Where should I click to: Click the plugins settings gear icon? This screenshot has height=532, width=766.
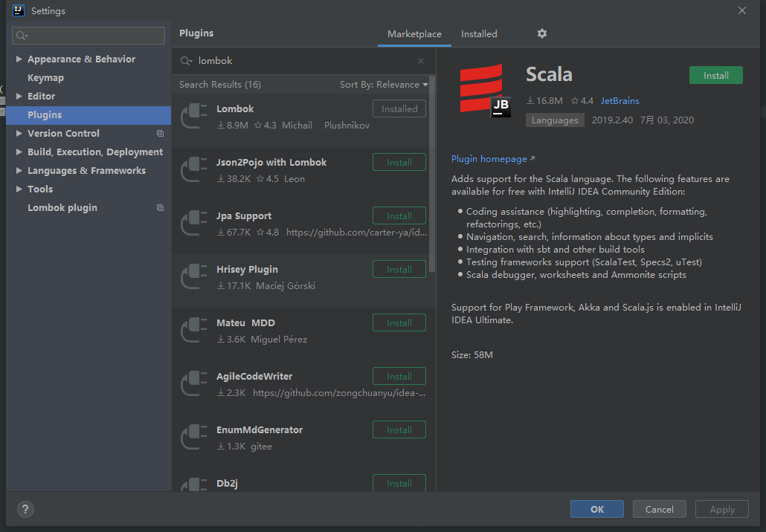pyautogui.click(x=541, y=33)
